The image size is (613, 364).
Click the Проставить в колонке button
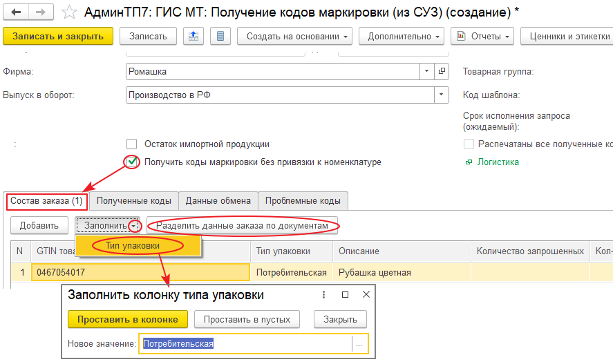coord(128,319)
